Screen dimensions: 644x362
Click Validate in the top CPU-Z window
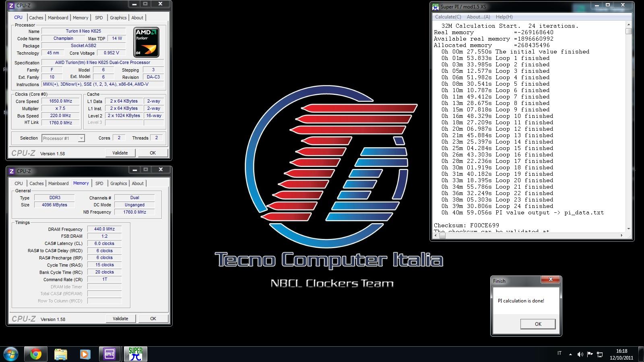click(x=120, y=153)
